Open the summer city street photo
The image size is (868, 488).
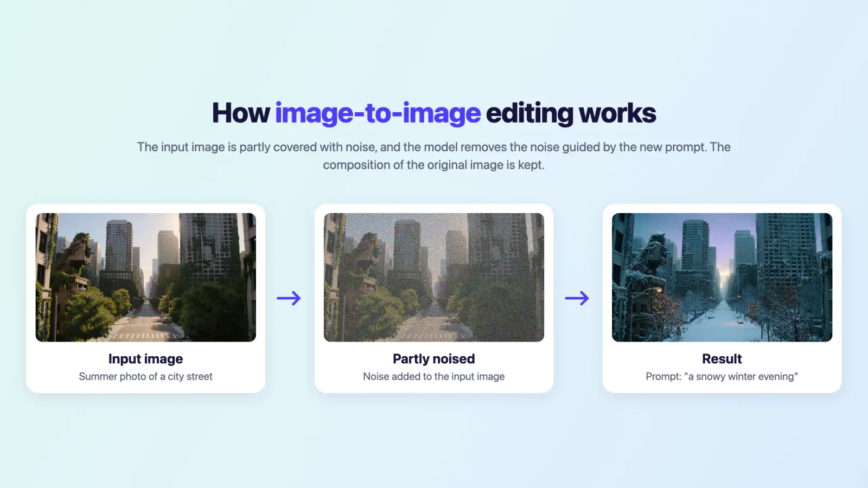coord(145,277)
